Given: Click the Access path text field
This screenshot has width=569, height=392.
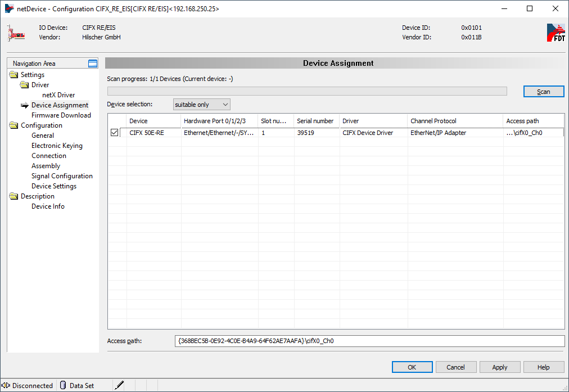Looking at the screenshot, I should (369, 341).
